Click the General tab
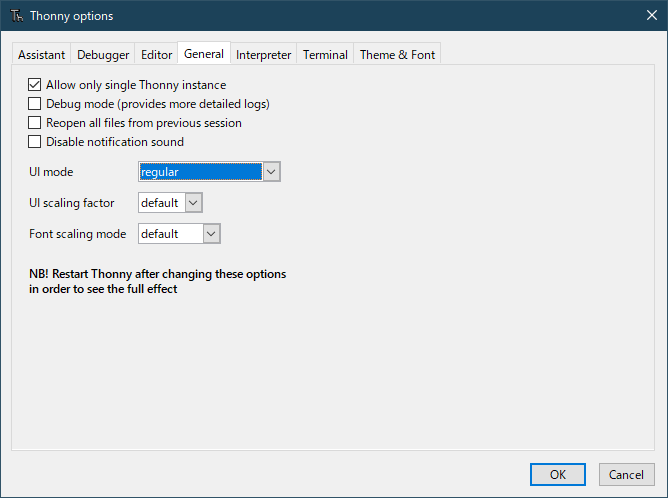The height and width of the screenshot is (498, 668). click(x=204, y=54)
